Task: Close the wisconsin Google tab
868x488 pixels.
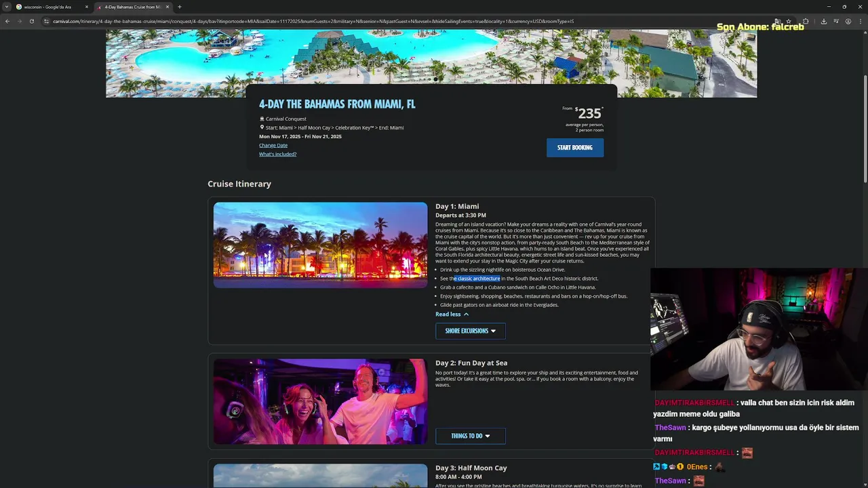Action: (86, 7)
